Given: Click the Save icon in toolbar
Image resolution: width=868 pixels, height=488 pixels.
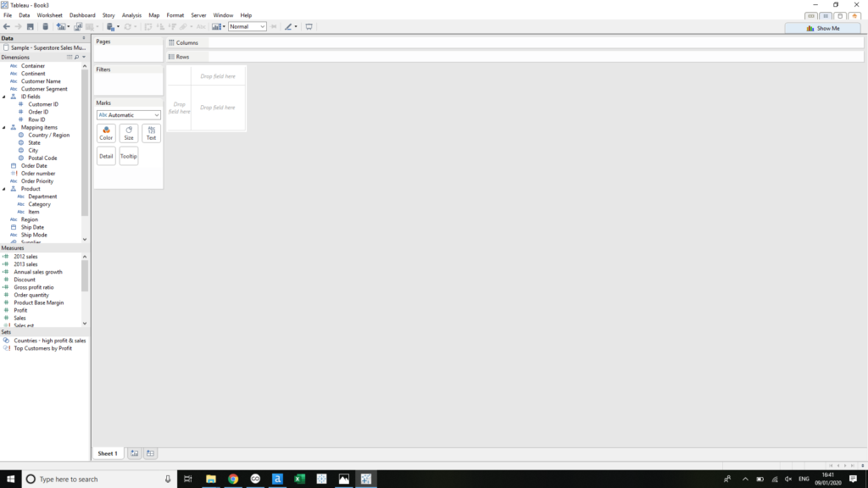Looking at the screenshot, I should pyautogui.click(x=31, y=26).
